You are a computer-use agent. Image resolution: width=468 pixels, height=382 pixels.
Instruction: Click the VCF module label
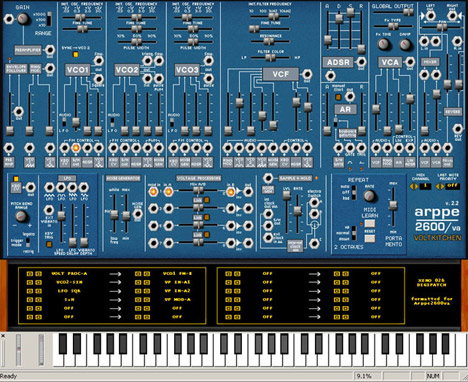tap(281, 74)
